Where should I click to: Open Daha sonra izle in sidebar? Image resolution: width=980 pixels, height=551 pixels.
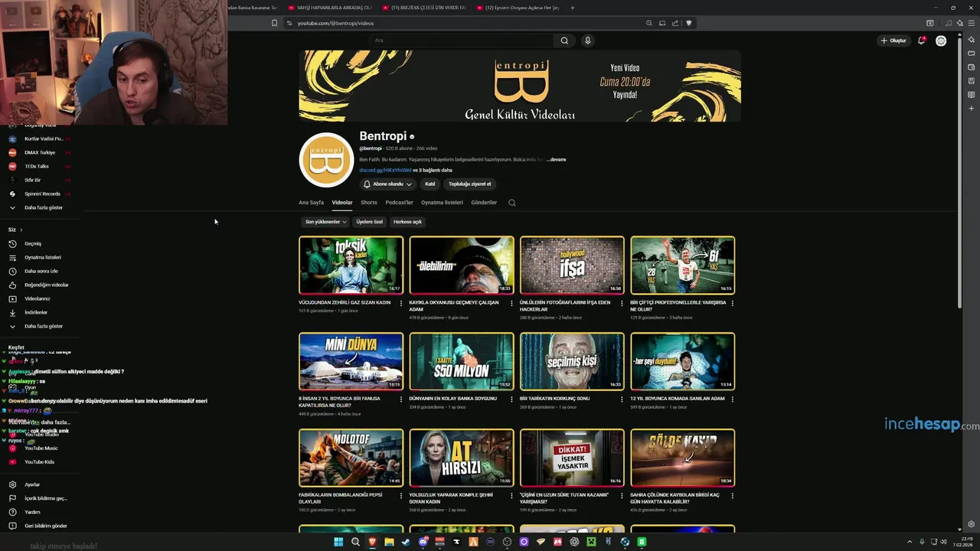click(41, 271)
